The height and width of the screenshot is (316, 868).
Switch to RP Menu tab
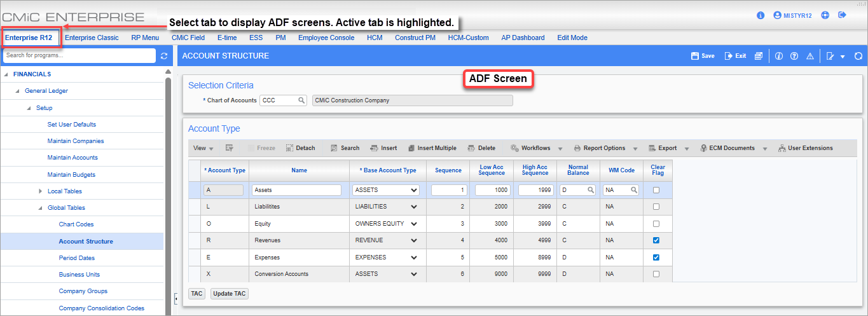pyautogui.click(x=145, y=38)
